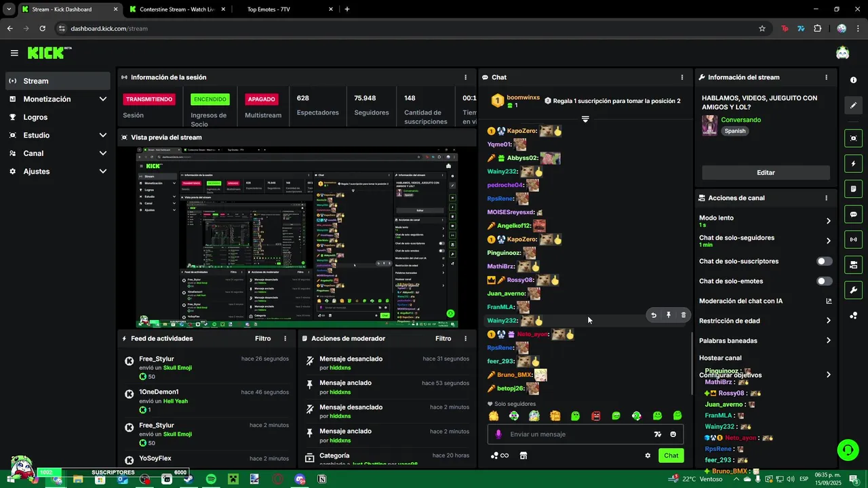Bookmark this page with the star icon
The width and height of the screenshot is (868, 488).
tap(762, 28)
